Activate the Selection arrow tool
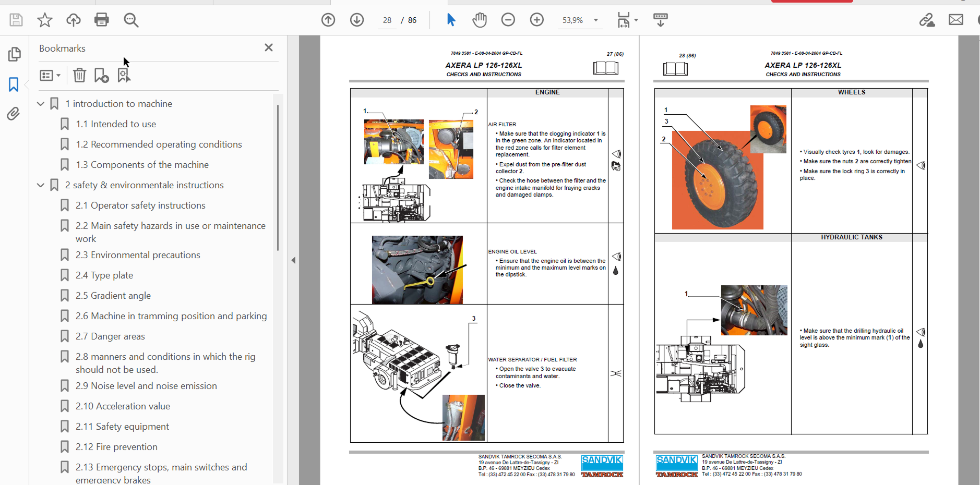 point(451,20)
